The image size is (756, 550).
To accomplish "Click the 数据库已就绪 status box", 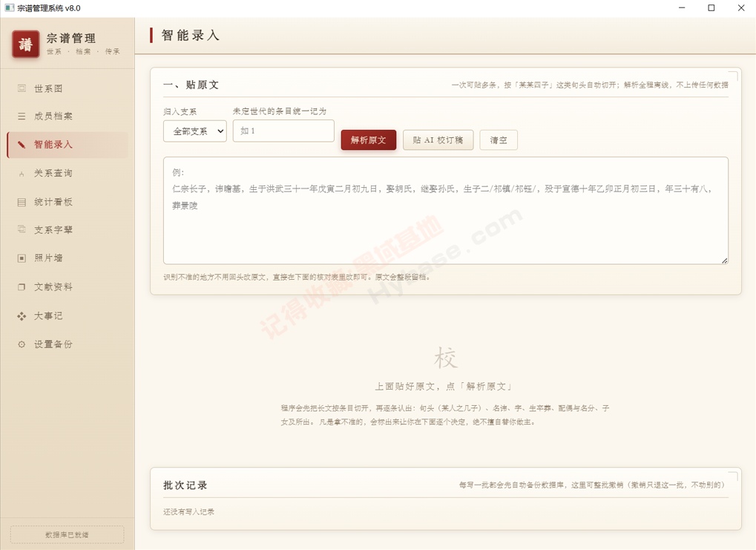I will click(67, 534).
